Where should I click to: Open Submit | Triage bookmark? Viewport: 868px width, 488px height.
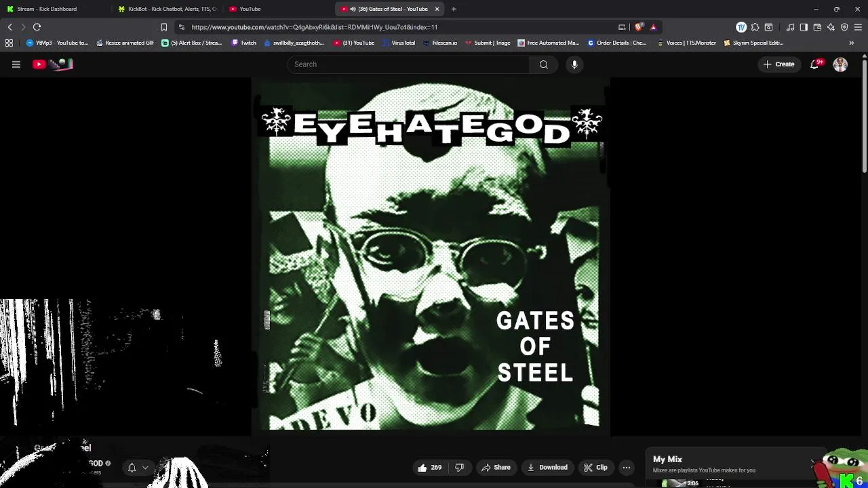(x=488, y=43)
